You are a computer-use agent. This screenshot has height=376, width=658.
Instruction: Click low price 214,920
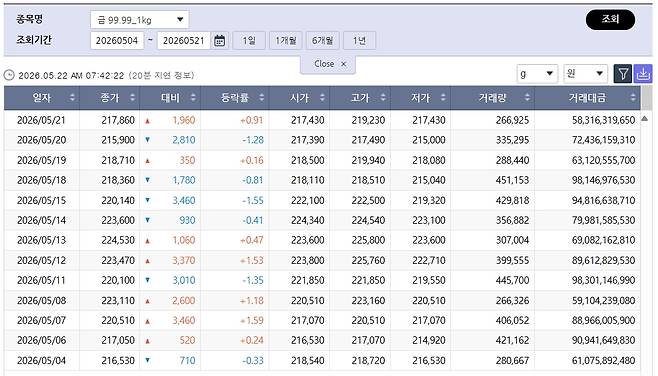428,340
